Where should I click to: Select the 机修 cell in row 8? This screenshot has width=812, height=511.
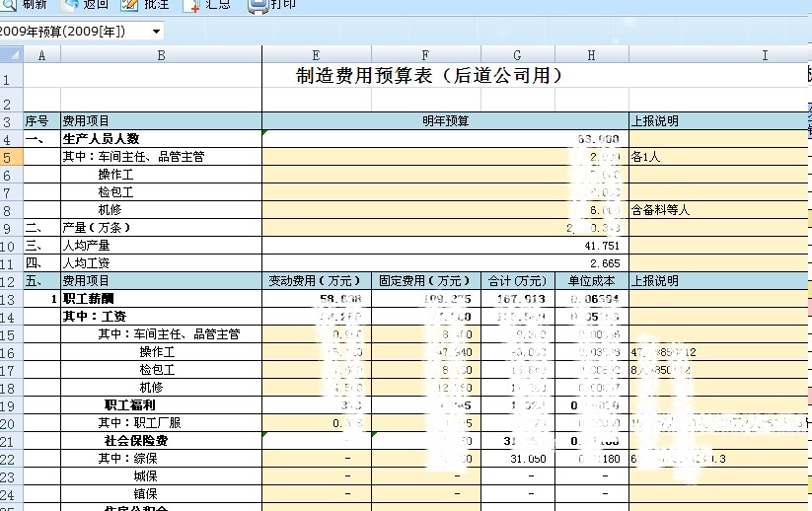click(x=161, y=210)
